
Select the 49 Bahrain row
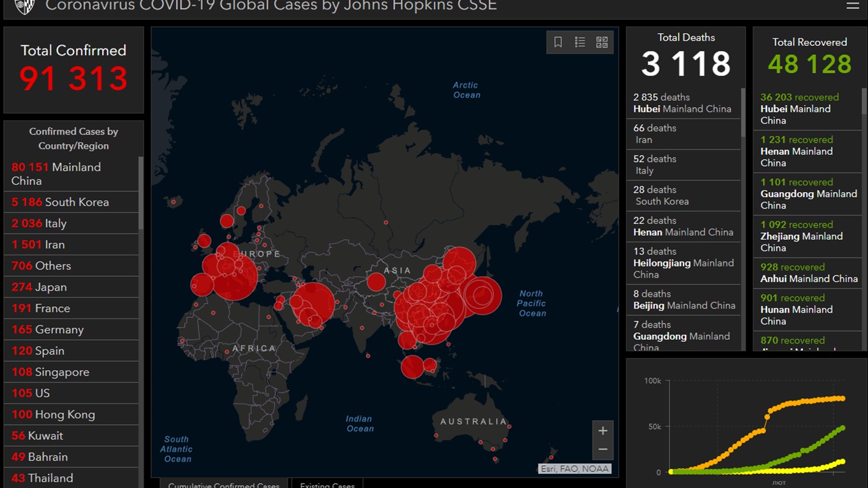point(71,457)
